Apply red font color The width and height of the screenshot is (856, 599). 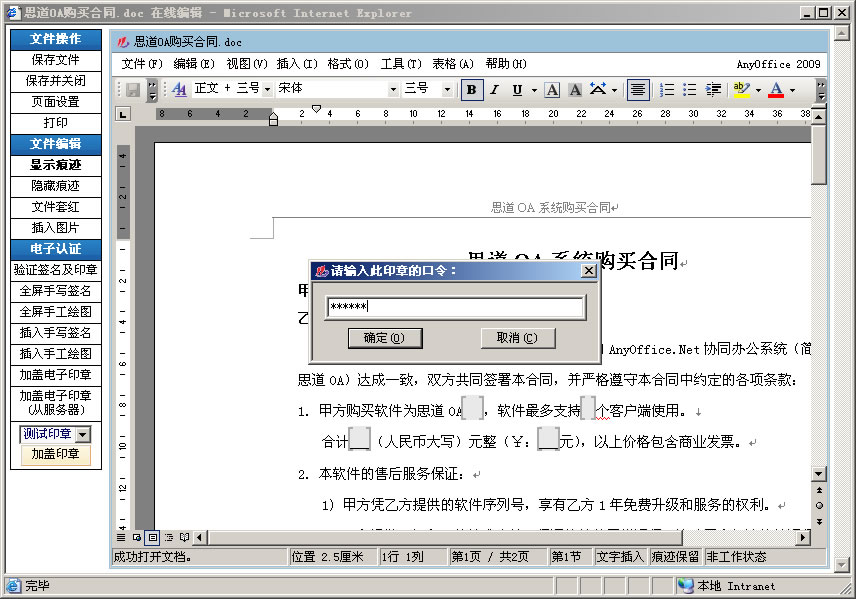pos(776,90)
